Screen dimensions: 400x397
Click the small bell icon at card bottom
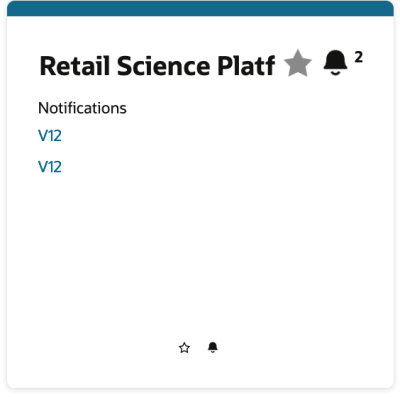point(213,347)
